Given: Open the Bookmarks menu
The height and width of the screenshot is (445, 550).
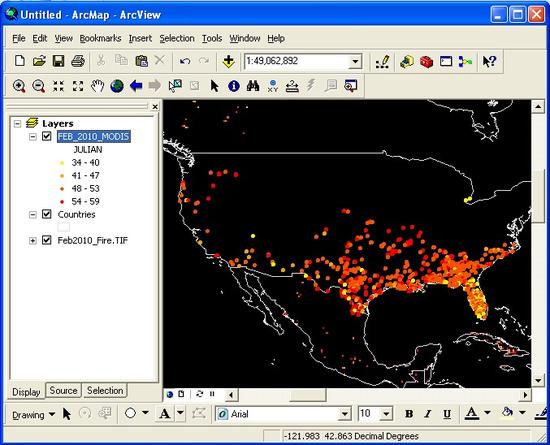Looking at the screenshot, I should [x=100, y=38].
